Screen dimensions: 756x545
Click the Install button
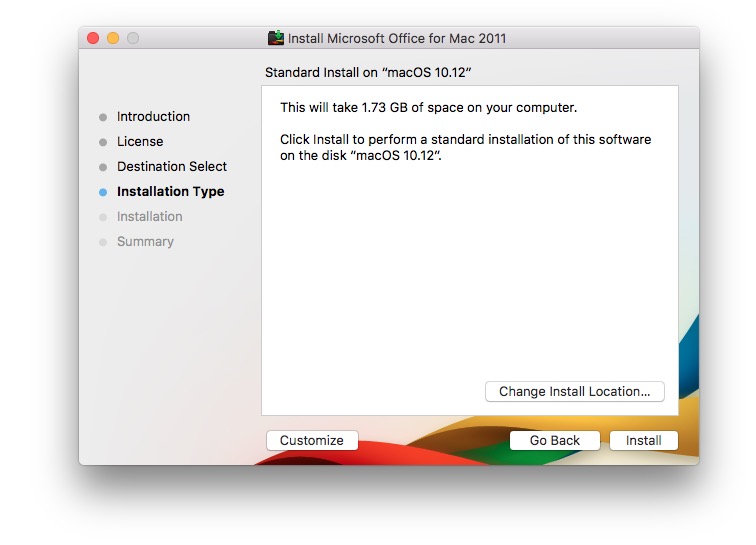[643, 440]
